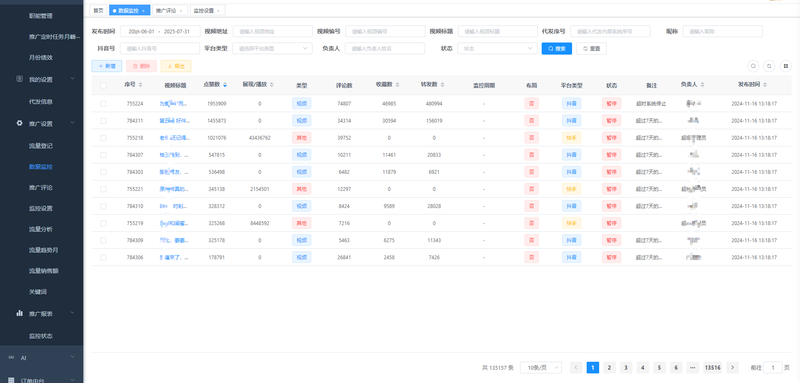This screenshot has height=383, width=800.
Task: Sort by 发布时间 column header arrows
Action: [765, 85]
